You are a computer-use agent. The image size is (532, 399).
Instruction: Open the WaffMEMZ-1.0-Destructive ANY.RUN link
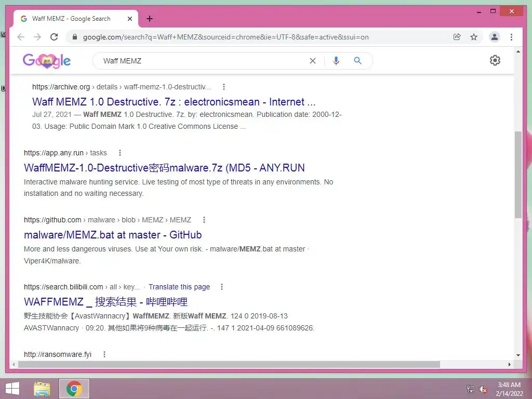(164, 168)
